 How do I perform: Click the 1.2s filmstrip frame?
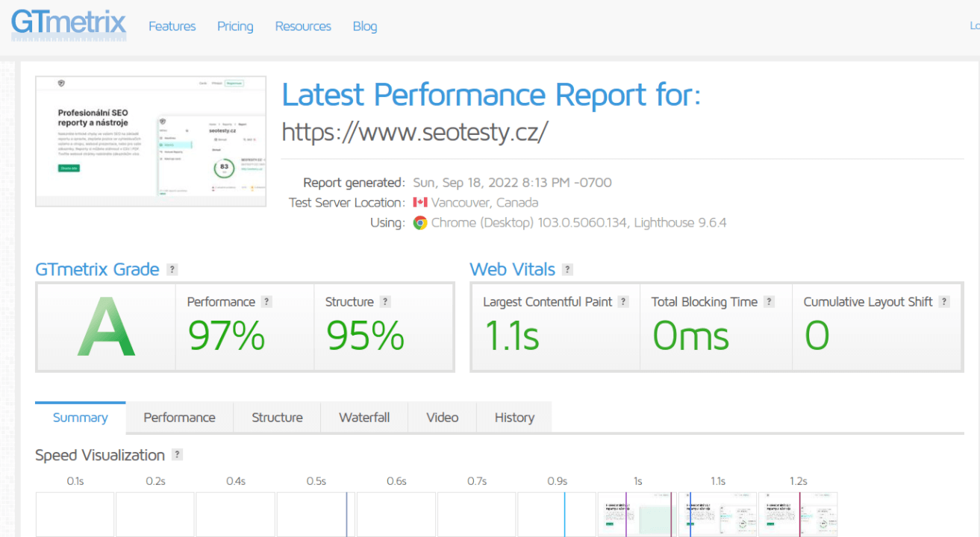pyautogui.click(x=798, y=514)
